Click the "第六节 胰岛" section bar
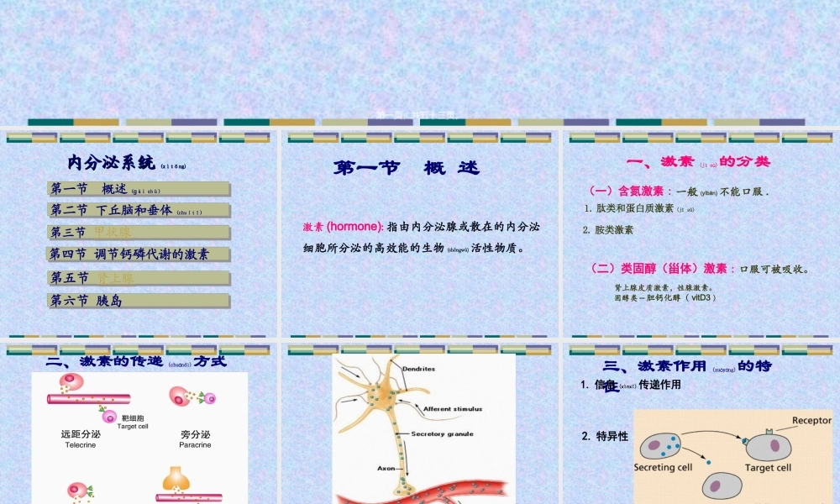This screenshot has width=840, height=504. click(138, 299)
